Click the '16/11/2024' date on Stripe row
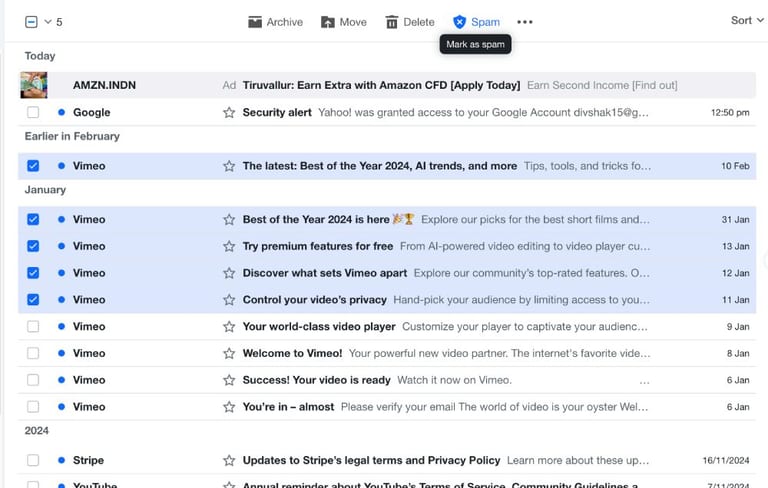 [x=725, y=461]
